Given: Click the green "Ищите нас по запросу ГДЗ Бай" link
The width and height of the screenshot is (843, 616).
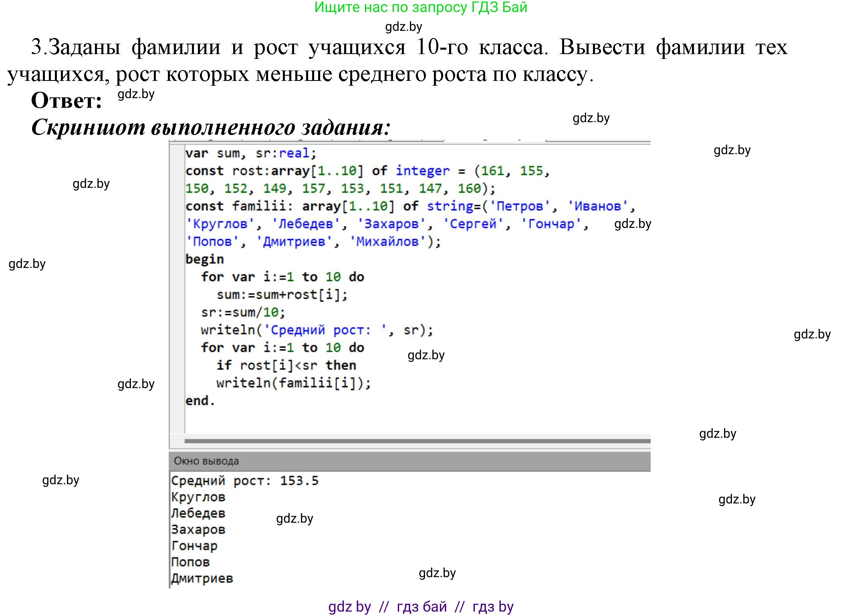Looking at the screenshot, I should [x=421, y=8].
